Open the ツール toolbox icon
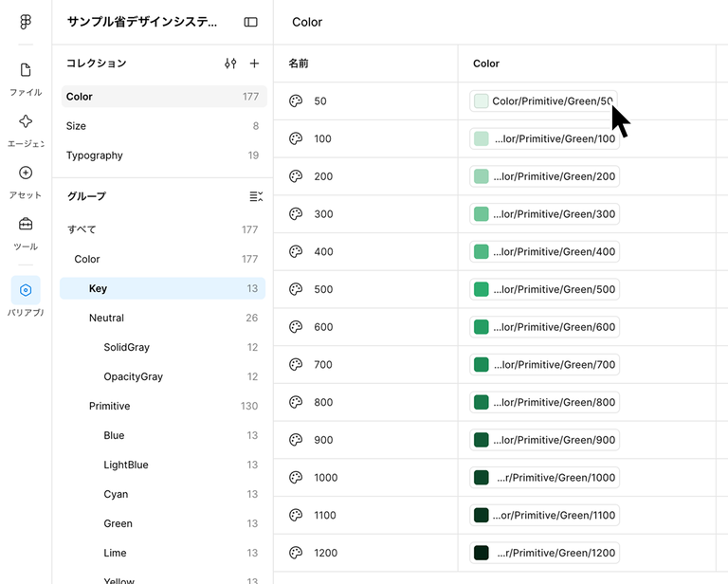Viewport: 728px width, 584px height. (x=26, y=225)
